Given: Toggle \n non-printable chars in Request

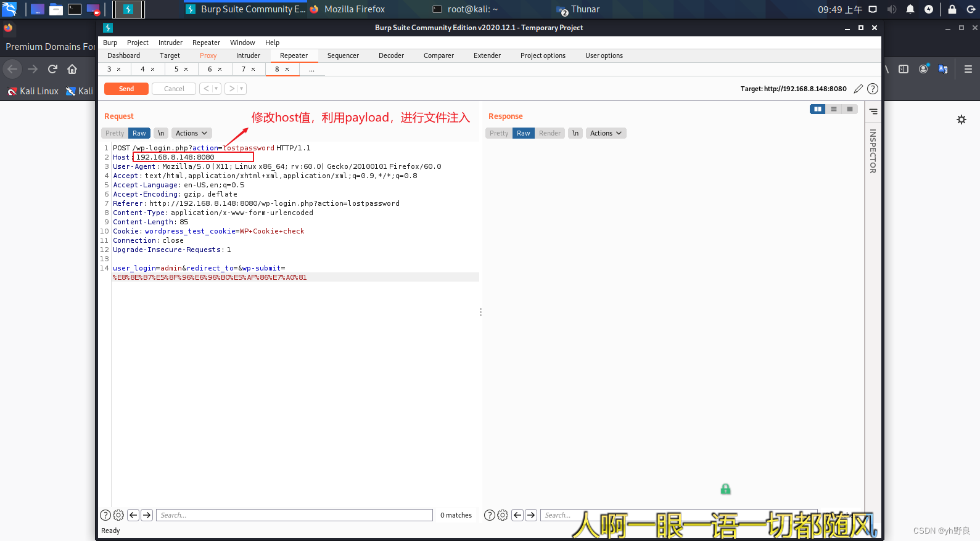Looking at the screenshot, I should coord(161,133).
